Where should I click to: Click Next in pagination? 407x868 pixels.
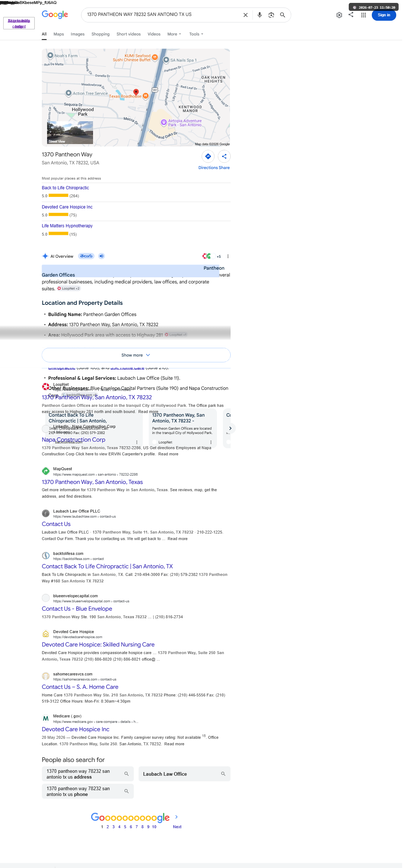coord(177,827)
